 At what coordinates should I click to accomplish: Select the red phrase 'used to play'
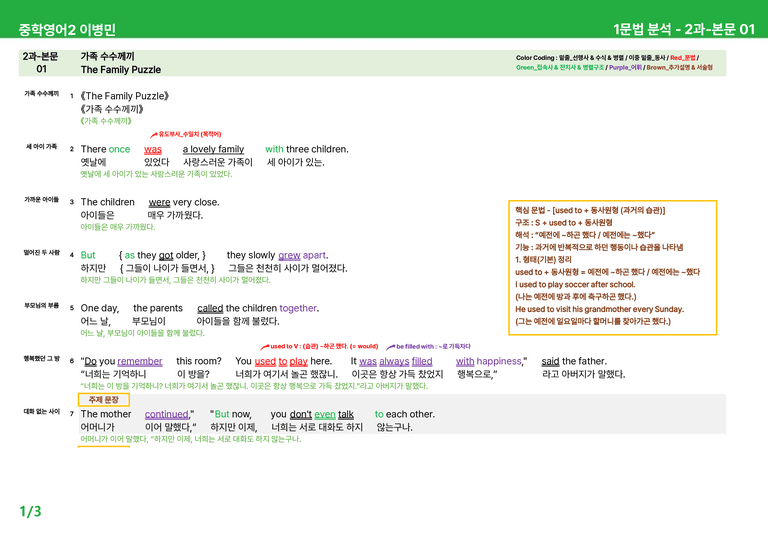click(x=281, y=361)
